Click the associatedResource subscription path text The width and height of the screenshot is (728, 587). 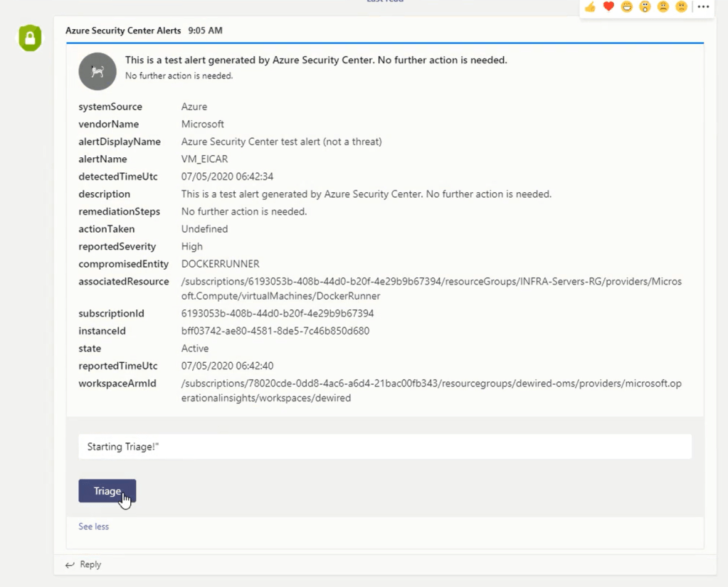431,288
